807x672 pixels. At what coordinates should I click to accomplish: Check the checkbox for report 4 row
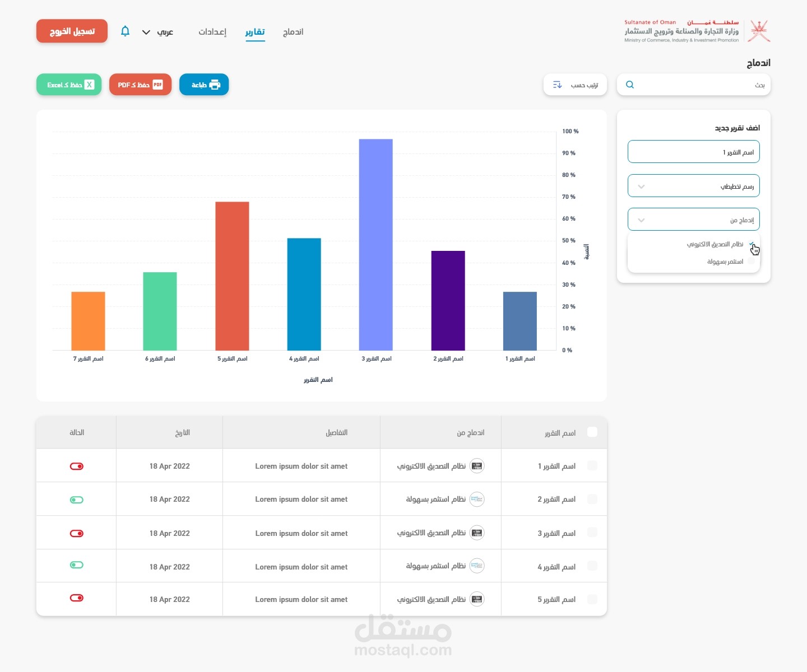(592, 566)
